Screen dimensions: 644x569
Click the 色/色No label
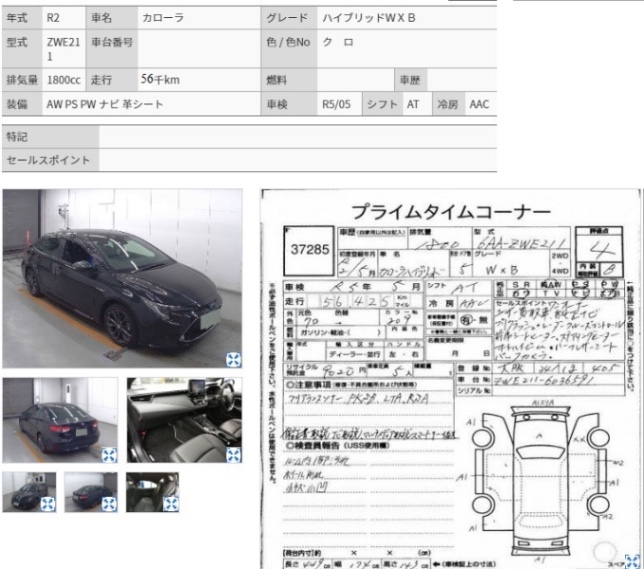[288, 42]
